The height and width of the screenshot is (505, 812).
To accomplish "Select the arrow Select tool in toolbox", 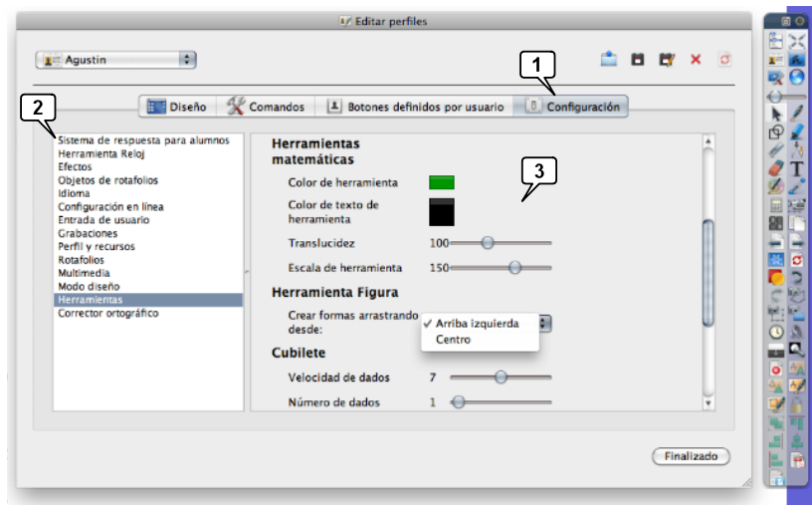I will tap(776, 114).
